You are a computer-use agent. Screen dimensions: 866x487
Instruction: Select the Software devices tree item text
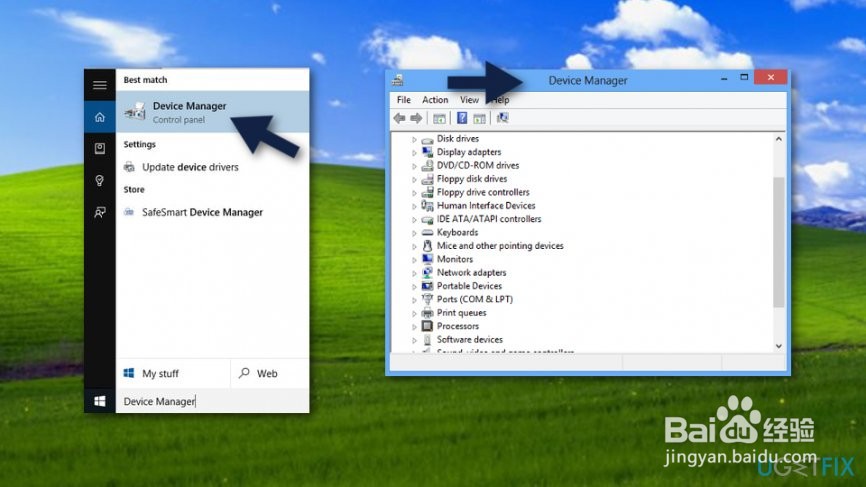pyautogui.click(x=469, y=340)
